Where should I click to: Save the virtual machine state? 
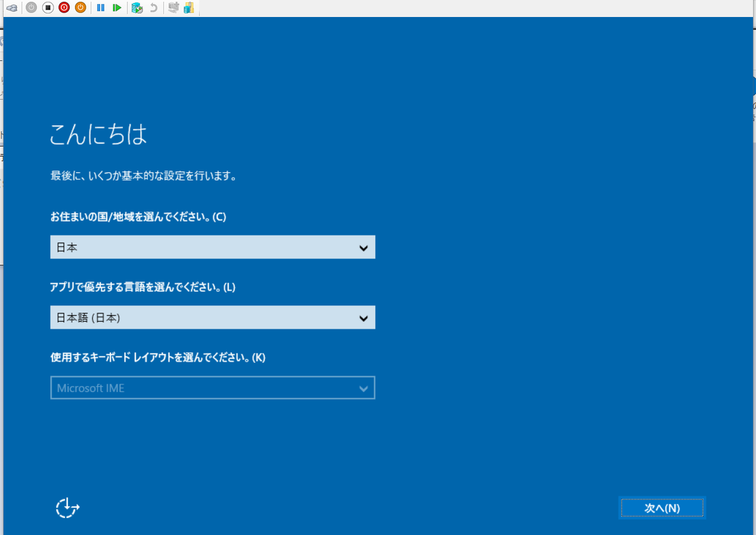tap(80, 8)
